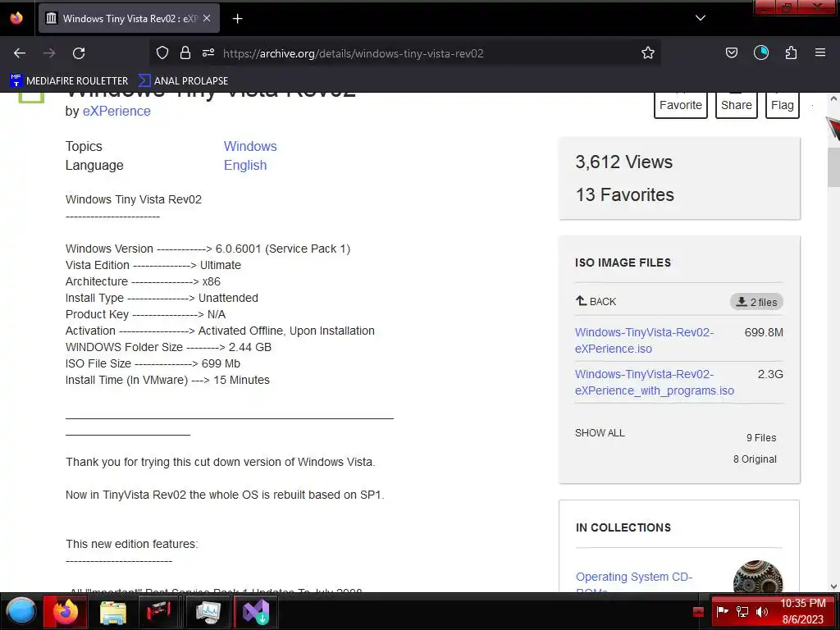Select the Windows Tiny Vista Rev02 tab

129,19
